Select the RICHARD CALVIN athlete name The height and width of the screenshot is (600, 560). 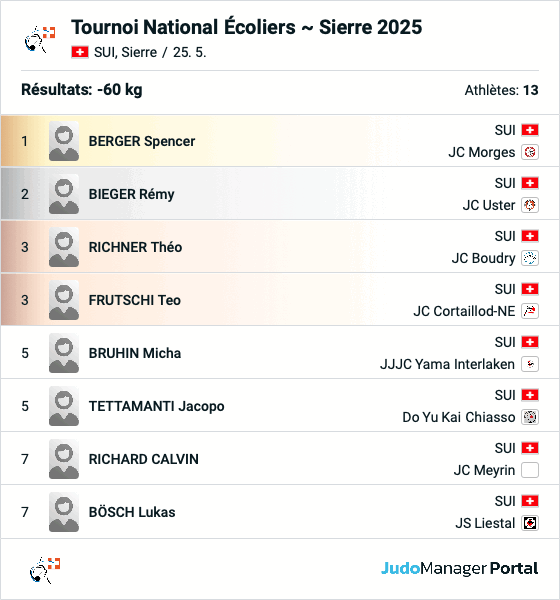tap(144, 459)
